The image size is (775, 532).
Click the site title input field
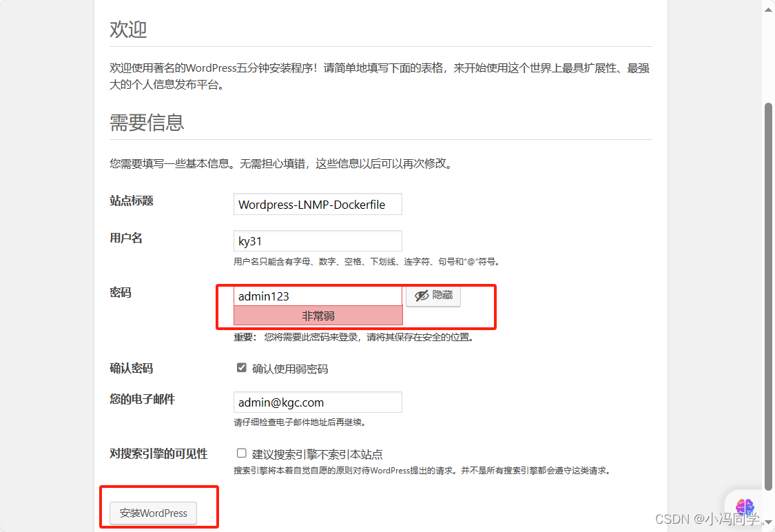point(318,204)
